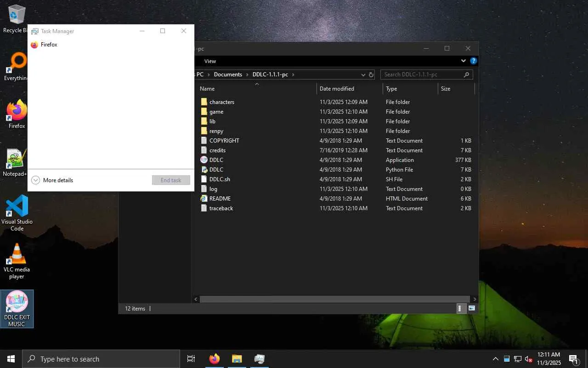This screenshot has height=368, width=588.
Task: Click the 7/16/2019 12:28 AM date cell
Action: pos(344,150)
